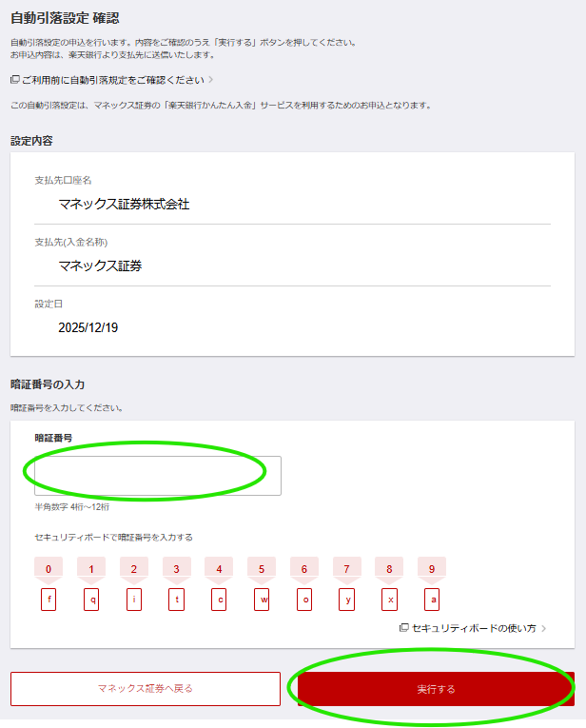Click security board key 'y' for 7
This screenshot has height=728, width=586.
346,600
